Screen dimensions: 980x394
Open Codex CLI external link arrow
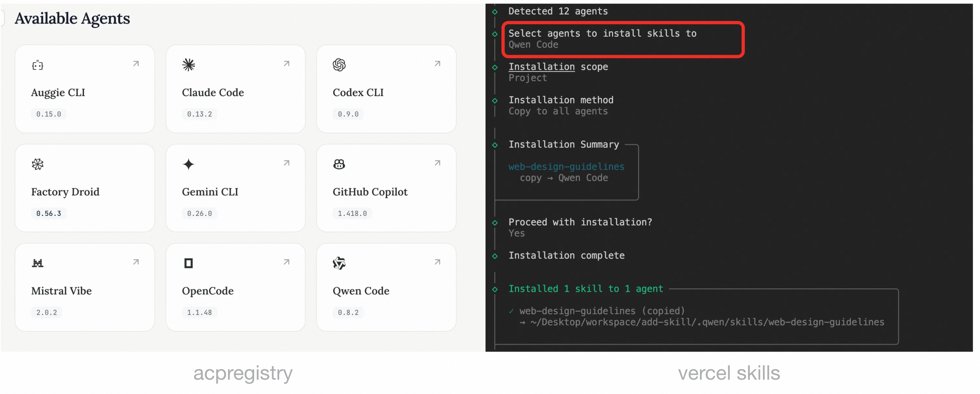pyautogui.click(x=438, y=64)
